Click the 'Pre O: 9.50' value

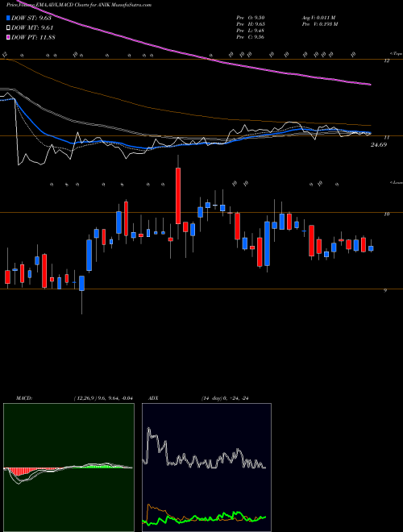pos(251,18)
